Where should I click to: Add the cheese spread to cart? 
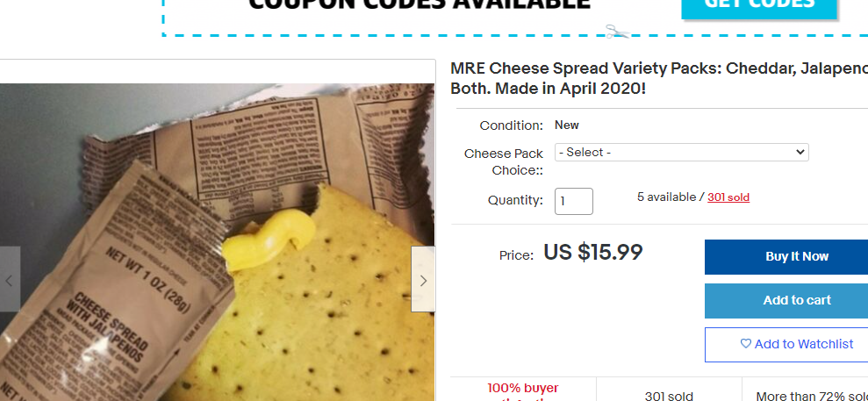click(786, 300)
